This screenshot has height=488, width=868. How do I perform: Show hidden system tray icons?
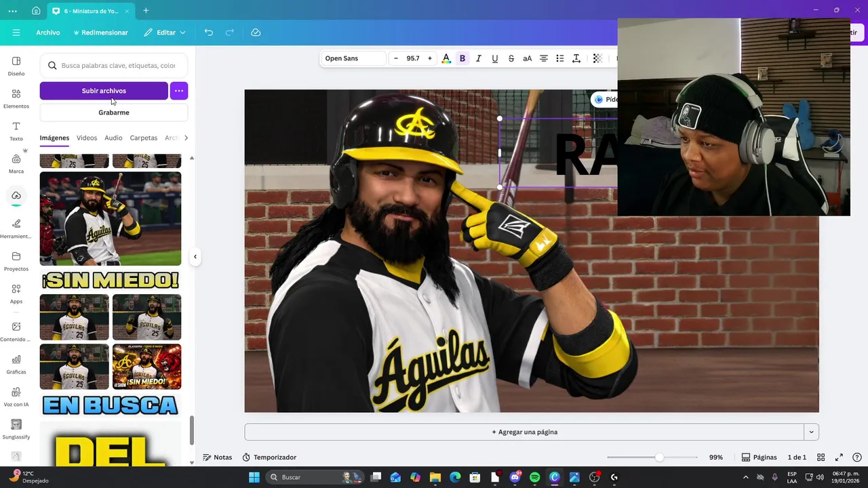pyautogui.click(x=746, y=477)
